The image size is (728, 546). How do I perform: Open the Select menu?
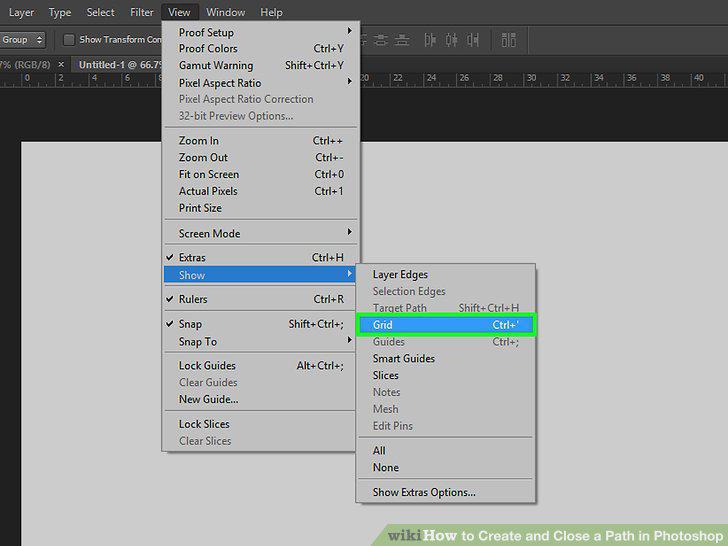100,13
